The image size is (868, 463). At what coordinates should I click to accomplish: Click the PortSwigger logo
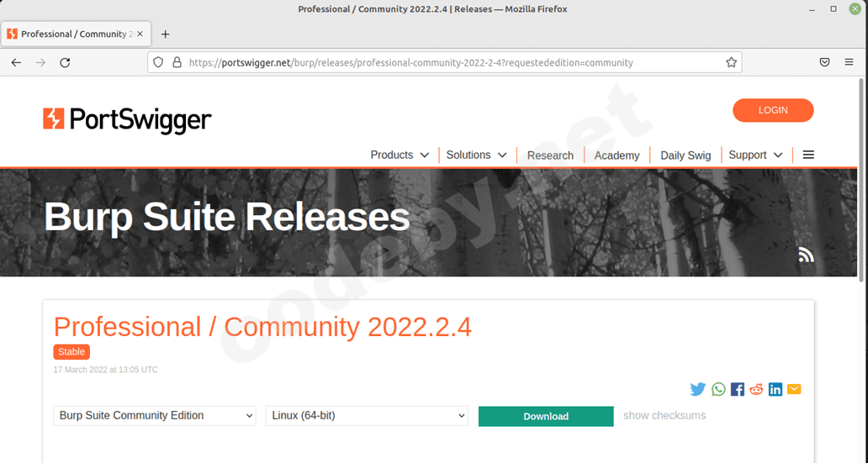pyautogui.click(x=127, y=119)
